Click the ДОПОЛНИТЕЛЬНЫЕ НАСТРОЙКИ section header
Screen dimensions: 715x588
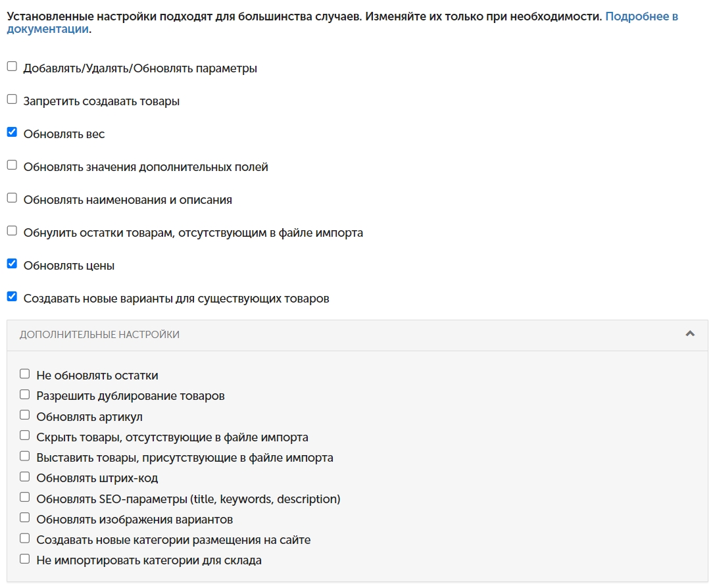point(357,335)
